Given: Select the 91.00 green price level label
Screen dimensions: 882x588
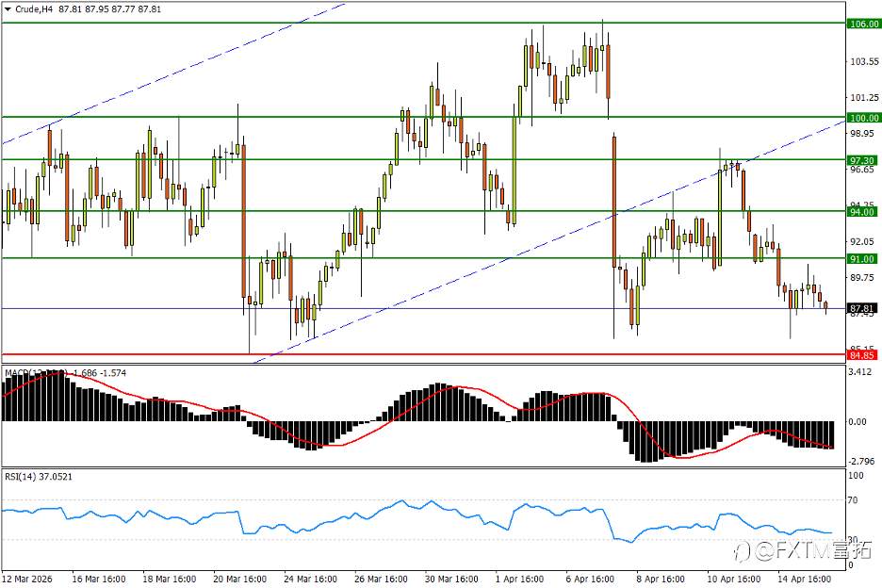Looking at the screenshot, I should 862,259.
